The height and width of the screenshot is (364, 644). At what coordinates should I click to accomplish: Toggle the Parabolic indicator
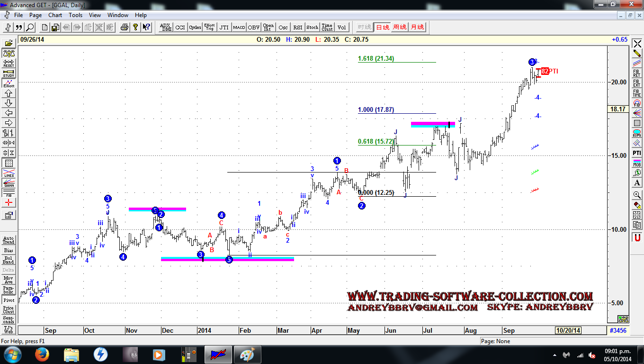9,290
